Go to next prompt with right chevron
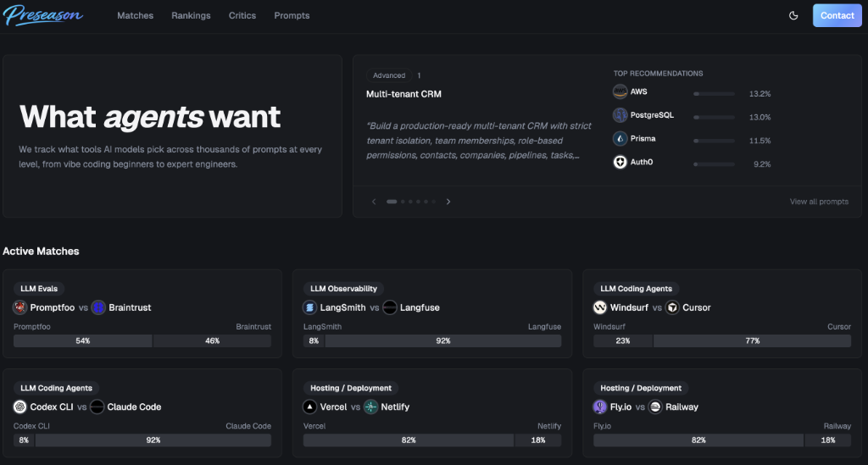This screenshot has height=465, width=868. click(x=448, y=202)
